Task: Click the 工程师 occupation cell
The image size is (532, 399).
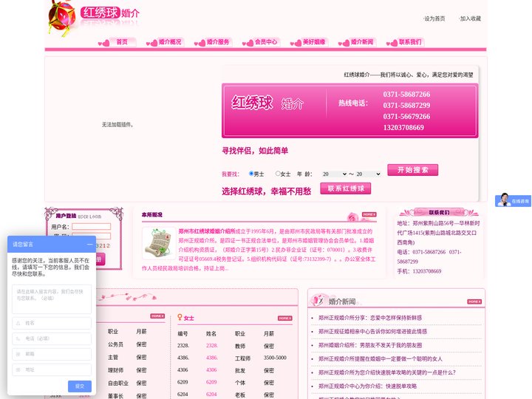Action: point(242,358)
